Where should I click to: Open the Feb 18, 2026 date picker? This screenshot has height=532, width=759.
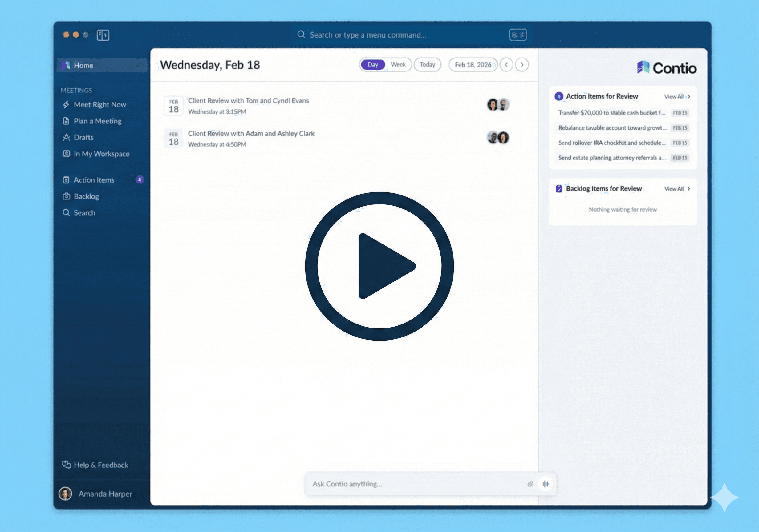473,65
